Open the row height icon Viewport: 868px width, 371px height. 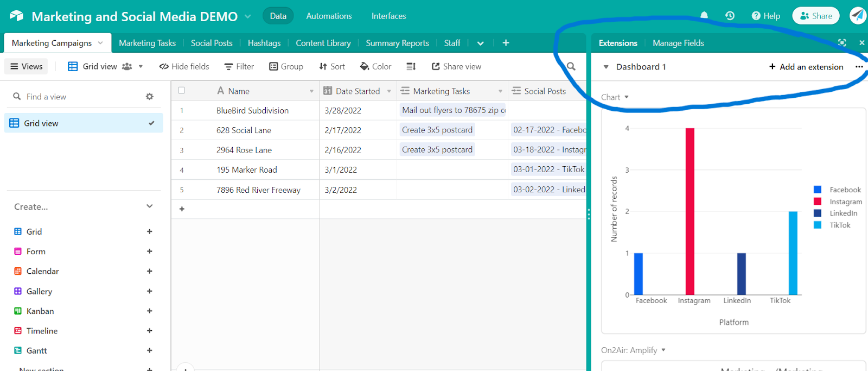click(x=411, y=67)
